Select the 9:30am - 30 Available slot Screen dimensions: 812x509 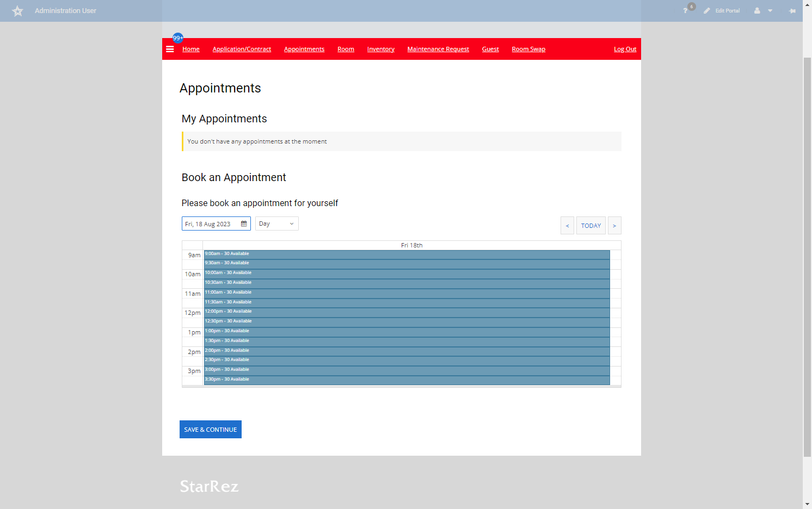(407, 264)
